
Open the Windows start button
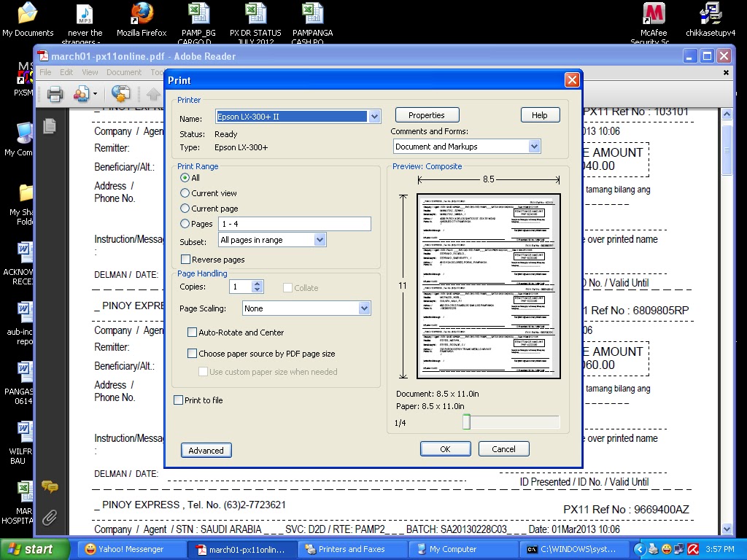point(35,549)
